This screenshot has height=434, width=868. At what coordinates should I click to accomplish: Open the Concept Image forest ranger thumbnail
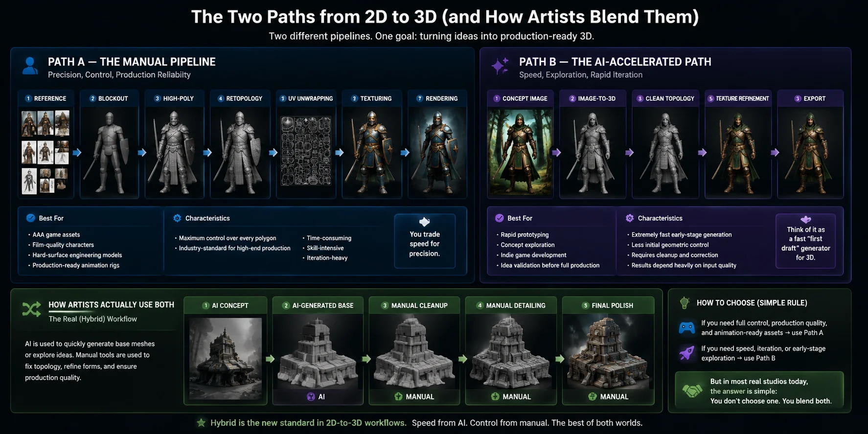pos(521,152)
